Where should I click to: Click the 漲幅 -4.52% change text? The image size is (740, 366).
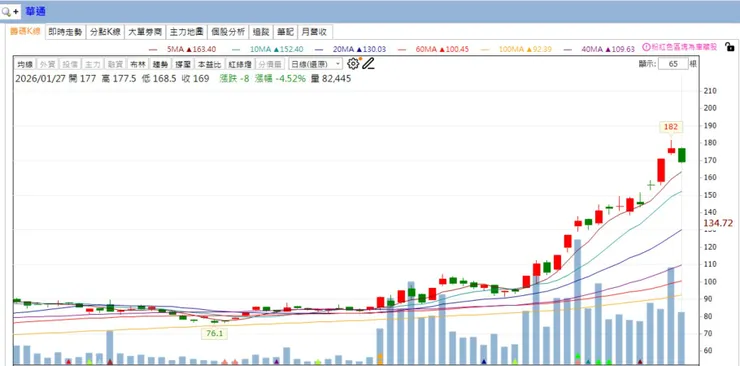click(x=281, y=79)
